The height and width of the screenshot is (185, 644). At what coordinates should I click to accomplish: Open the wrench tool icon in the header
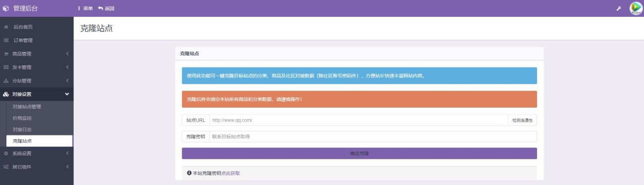click(619, 8)
